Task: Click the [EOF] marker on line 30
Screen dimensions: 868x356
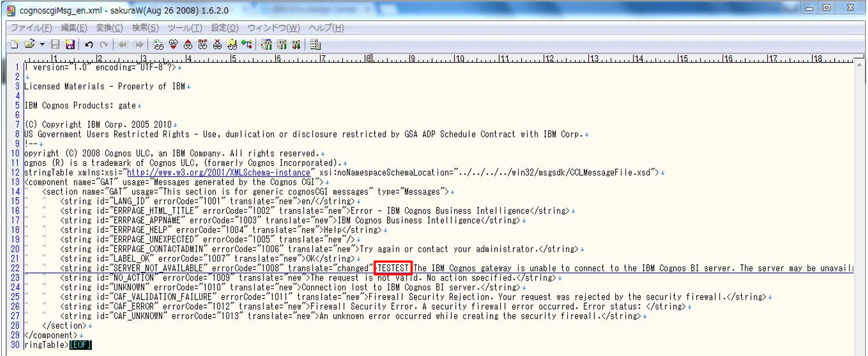Action: click(x=80, y=345)
